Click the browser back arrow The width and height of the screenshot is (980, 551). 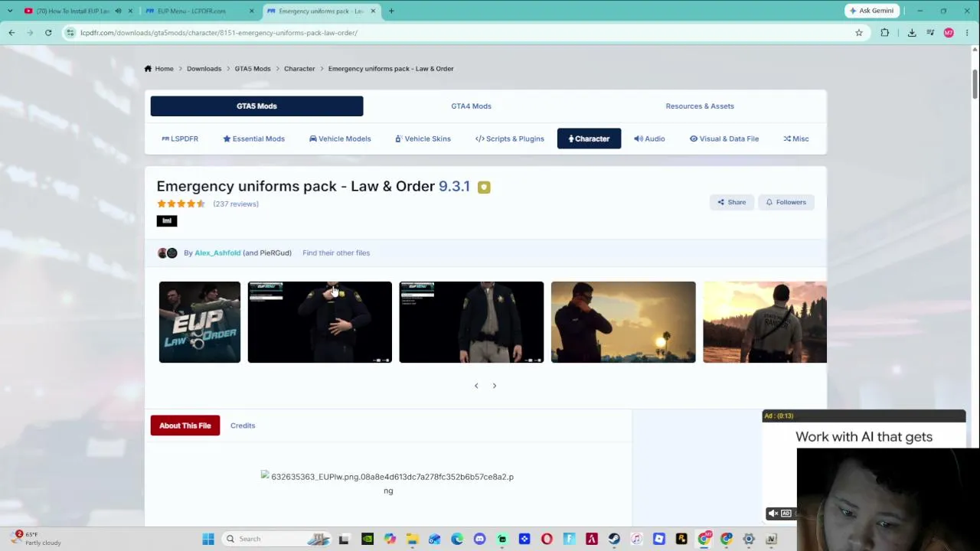pyautogui.click(x=11, y=33)
